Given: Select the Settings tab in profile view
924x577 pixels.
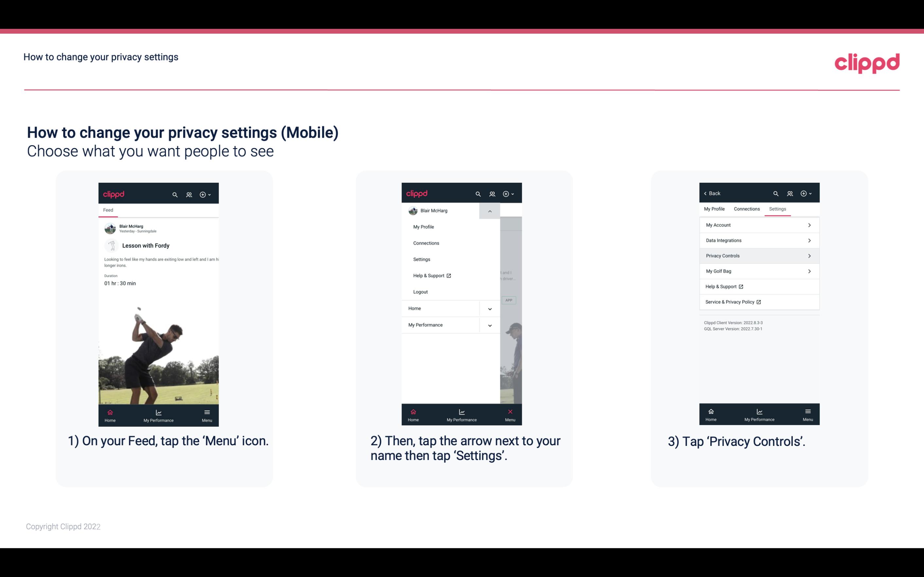Looking at the screenshot, I should (778, 209).
